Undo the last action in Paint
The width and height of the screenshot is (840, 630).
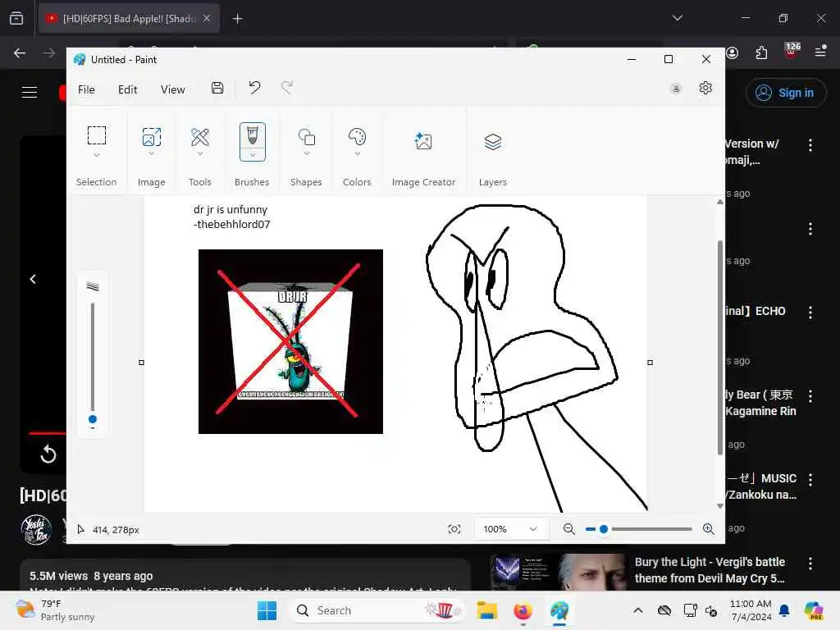[x=254, y=87]
